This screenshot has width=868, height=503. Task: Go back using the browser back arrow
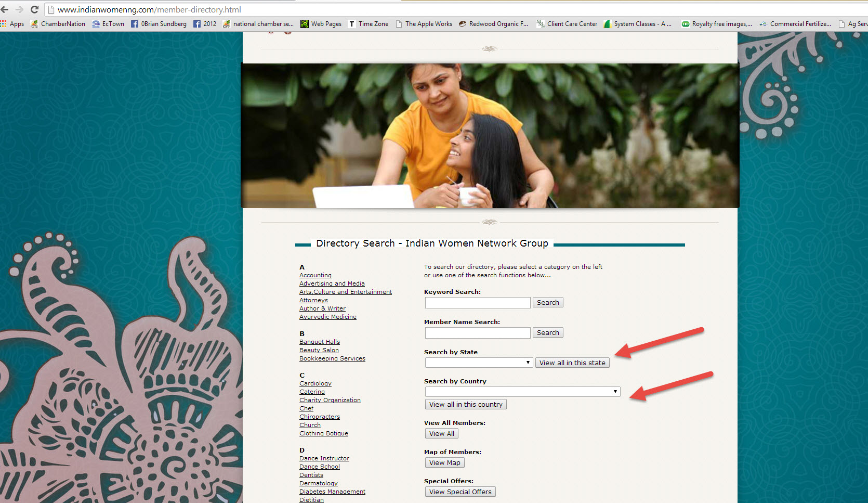pos(5,9)
